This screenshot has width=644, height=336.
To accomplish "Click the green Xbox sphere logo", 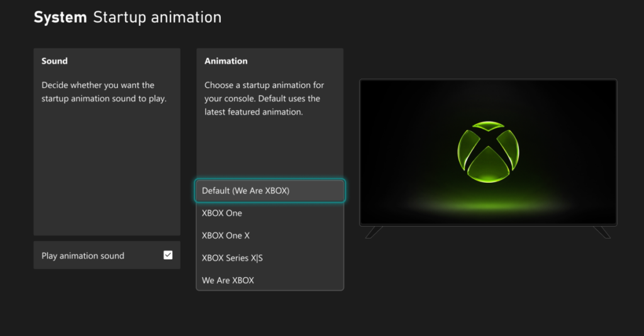I will tap(488, 152).
